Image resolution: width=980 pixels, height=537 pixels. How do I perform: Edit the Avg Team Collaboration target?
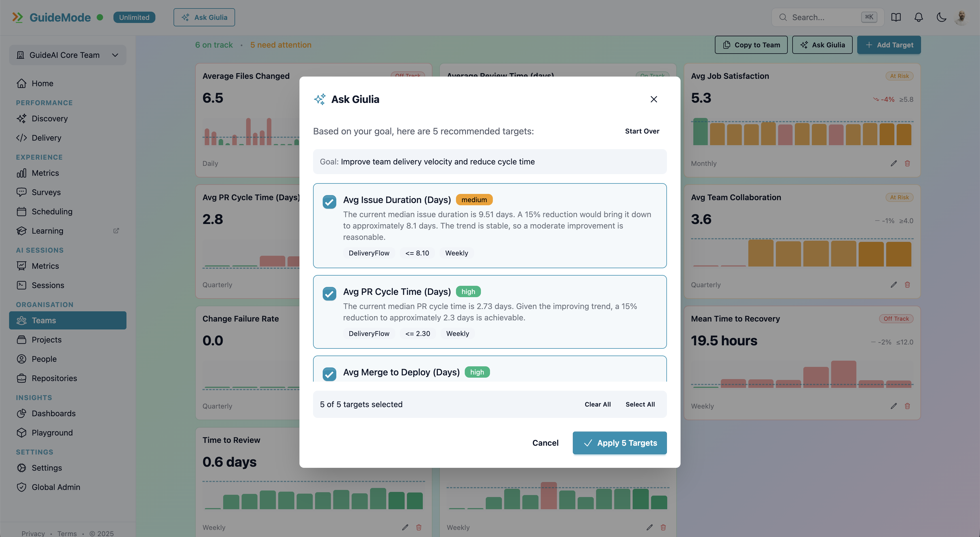pos(894,284)
